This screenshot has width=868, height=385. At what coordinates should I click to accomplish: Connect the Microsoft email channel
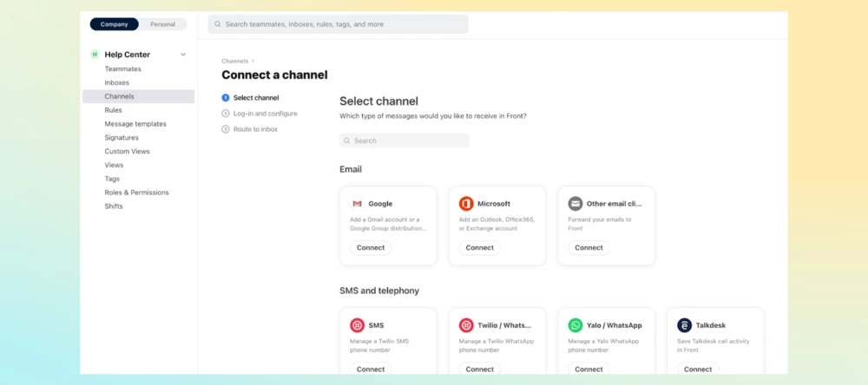tap(480, 248)
